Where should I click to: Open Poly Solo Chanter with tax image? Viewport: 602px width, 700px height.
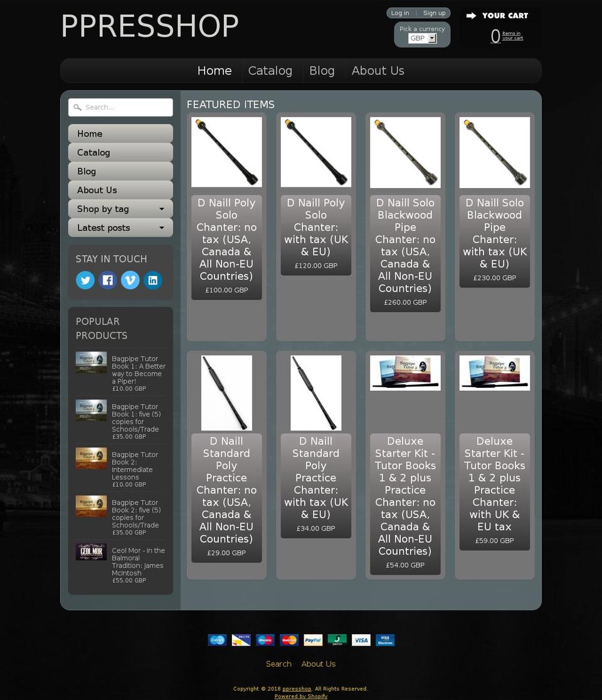[316, 152]
